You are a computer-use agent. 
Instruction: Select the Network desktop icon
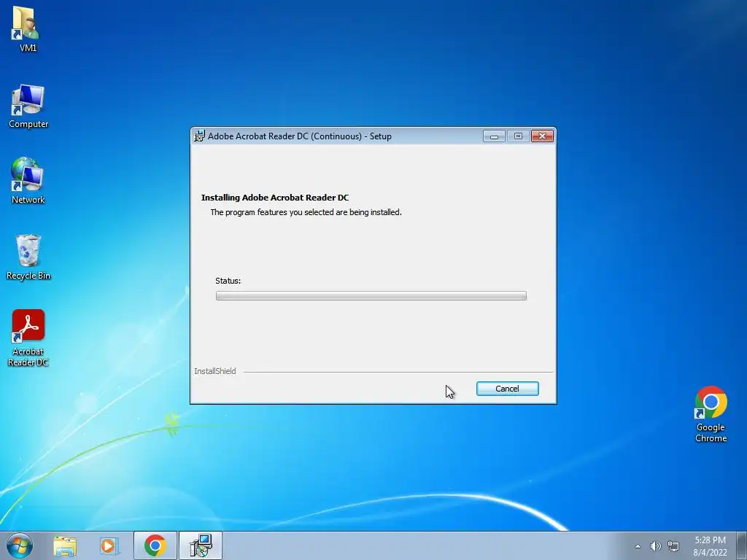[x=28, y=181]
